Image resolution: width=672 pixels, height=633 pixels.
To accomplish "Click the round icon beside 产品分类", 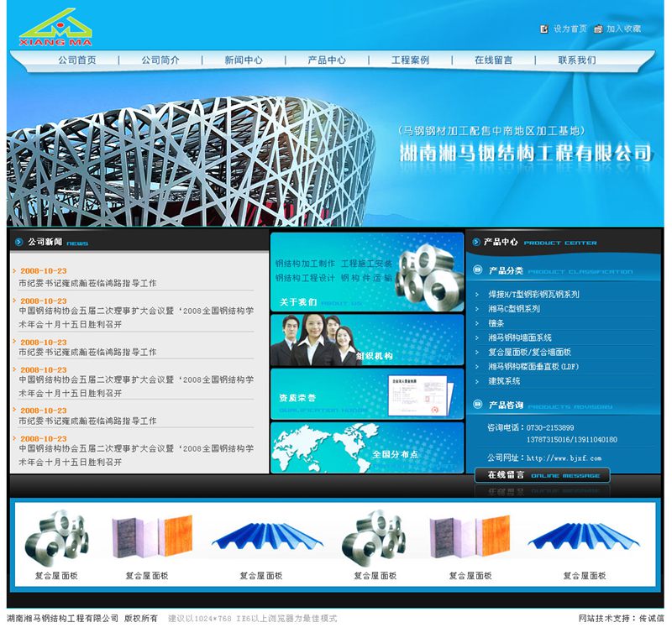I will 478,271.
